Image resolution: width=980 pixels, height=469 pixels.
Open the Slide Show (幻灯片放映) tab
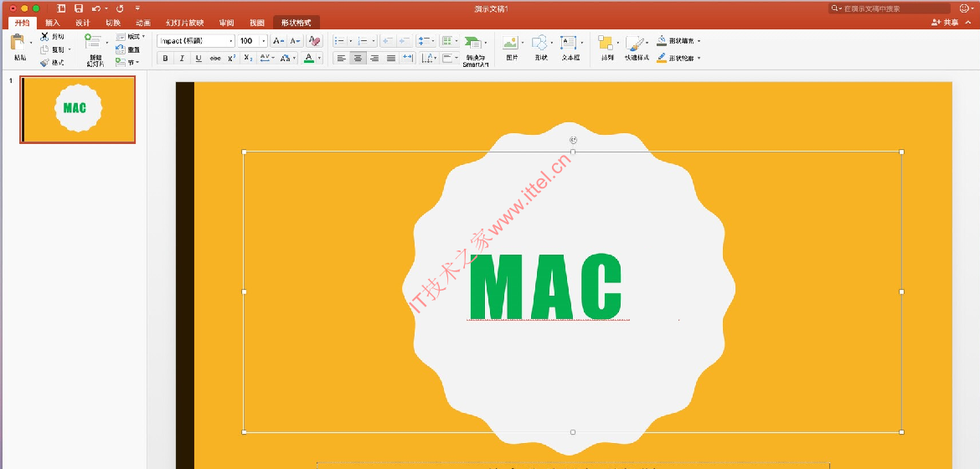pyautogui.click(x=185, y=23)
